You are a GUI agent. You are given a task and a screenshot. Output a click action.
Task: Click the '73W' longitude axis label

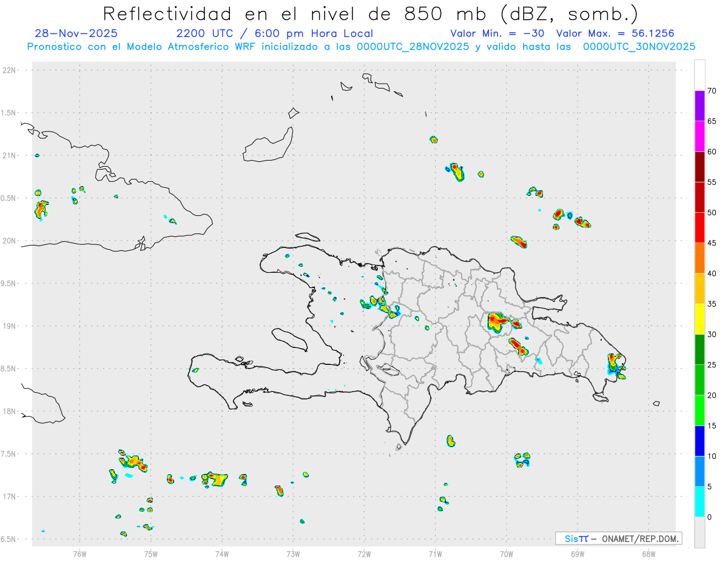tap(293, 554)
